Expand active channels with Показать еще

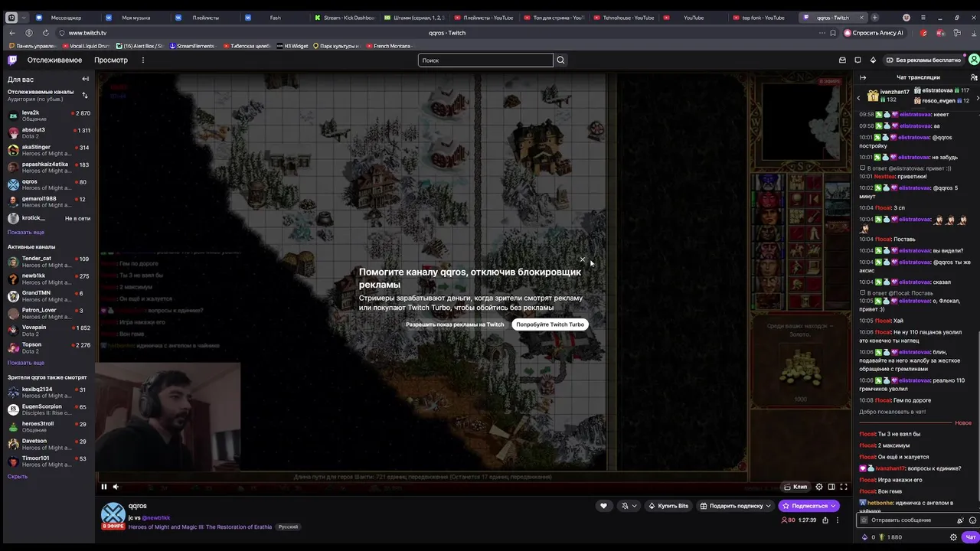(x=26, y=363)
